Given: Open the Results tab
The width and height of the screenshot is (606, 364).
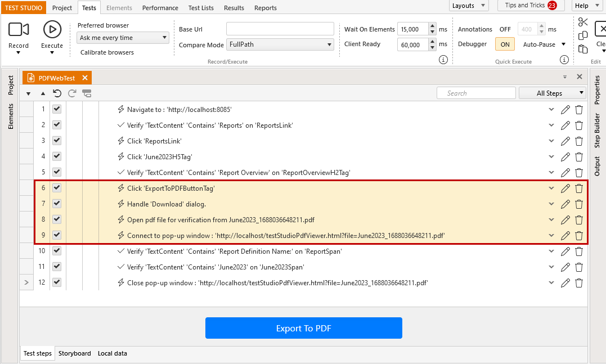Looking at the screenshot, I should 234,8.
